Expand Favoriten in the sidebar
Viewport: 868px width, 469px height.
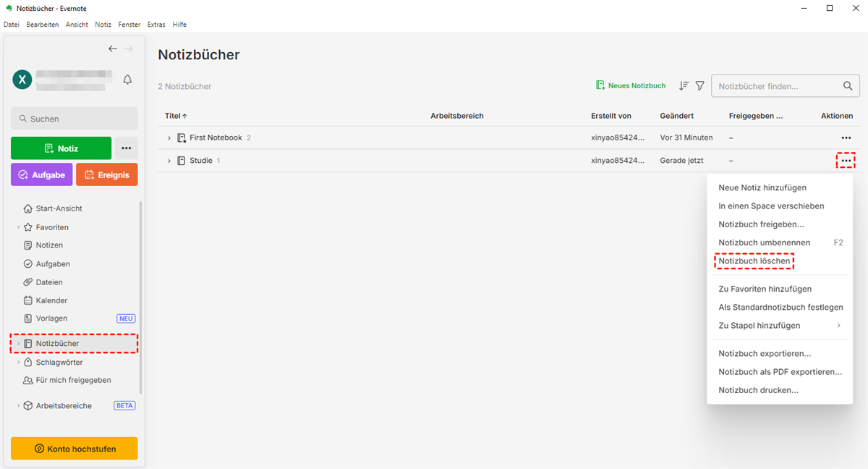coord(18,227)
